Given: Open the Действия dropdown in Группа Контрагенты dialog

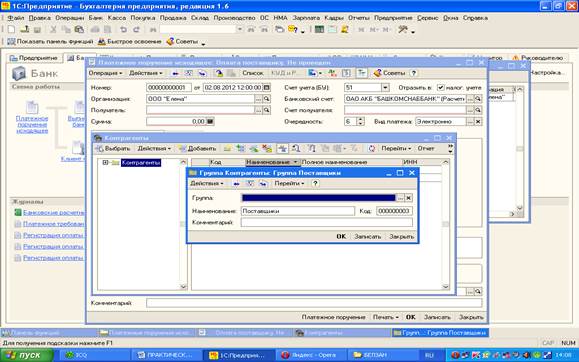Looking at the screenshot, I should (x=206, y=184).
